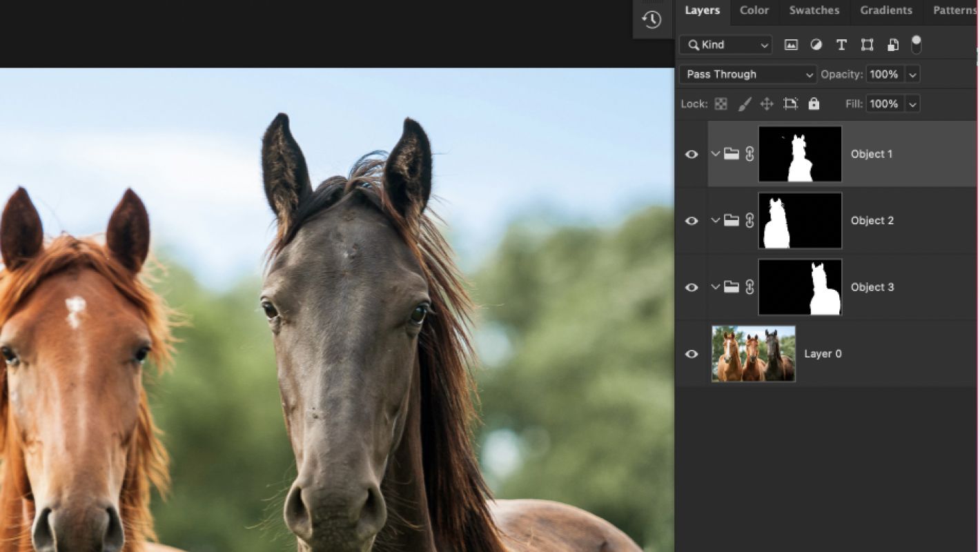Hide the Object 2 group
The width and height of the screenshot is (980, 552).
click(x=692, y=221)
